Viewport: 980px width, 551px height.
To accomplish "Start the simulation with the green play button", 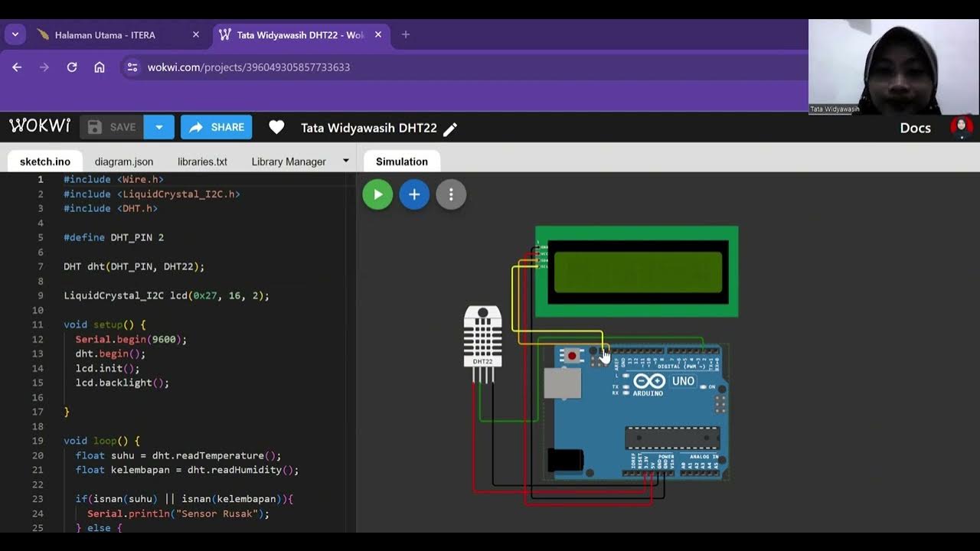I will point(377,194).
